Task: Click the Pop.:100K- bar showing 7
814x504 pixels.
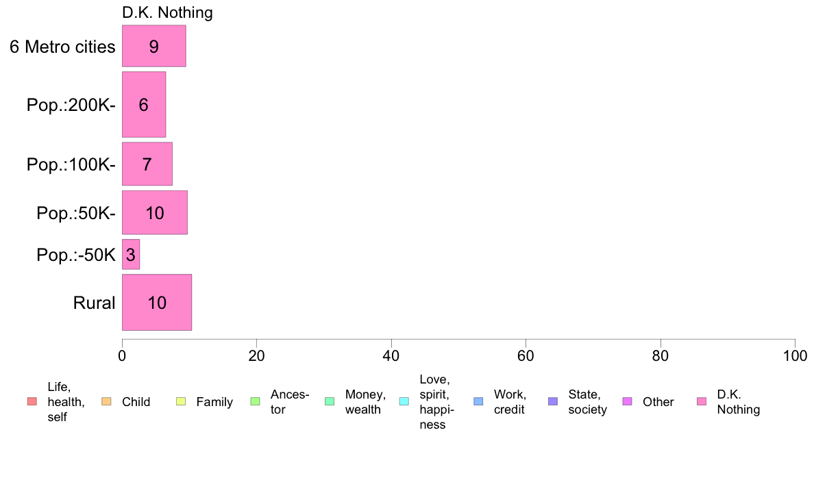Action: [x=147, y=164]
